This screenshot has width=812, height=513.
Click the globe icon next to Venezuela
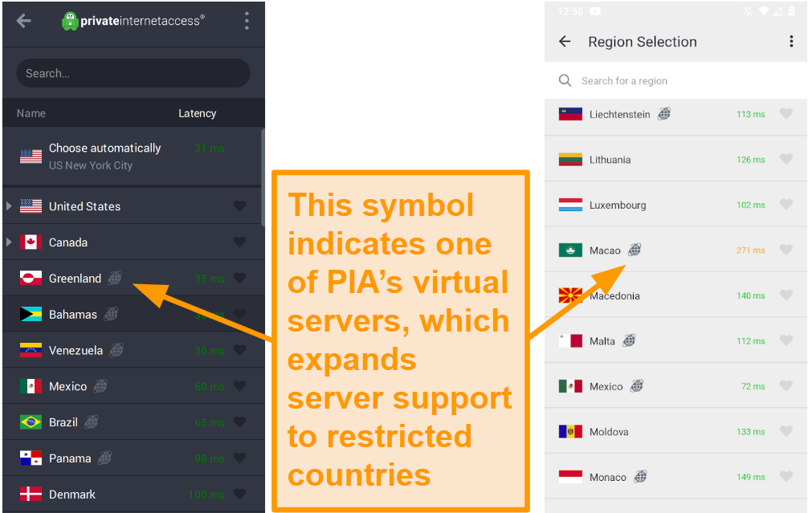coord(116,350)
